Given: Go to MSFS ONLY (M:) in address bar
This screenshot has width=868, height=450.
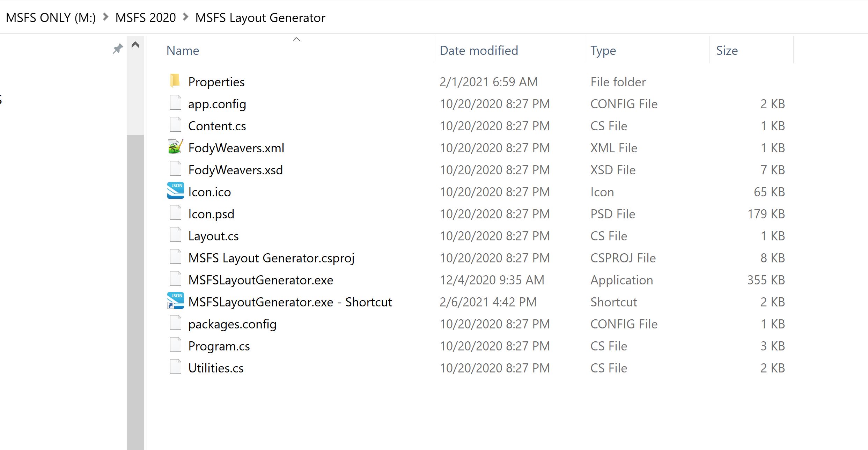Looking at the screenshot, I should 51,17.
